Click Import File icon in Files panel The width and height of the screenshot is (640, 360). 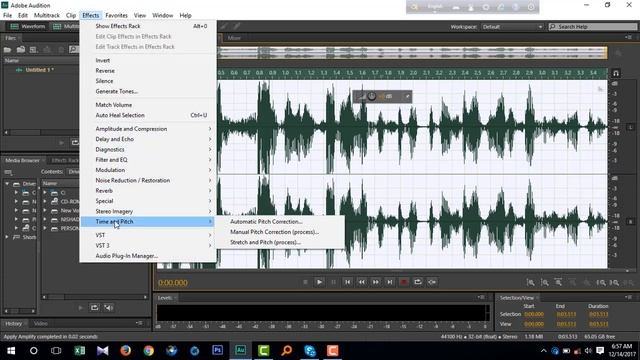click(21, 49)
